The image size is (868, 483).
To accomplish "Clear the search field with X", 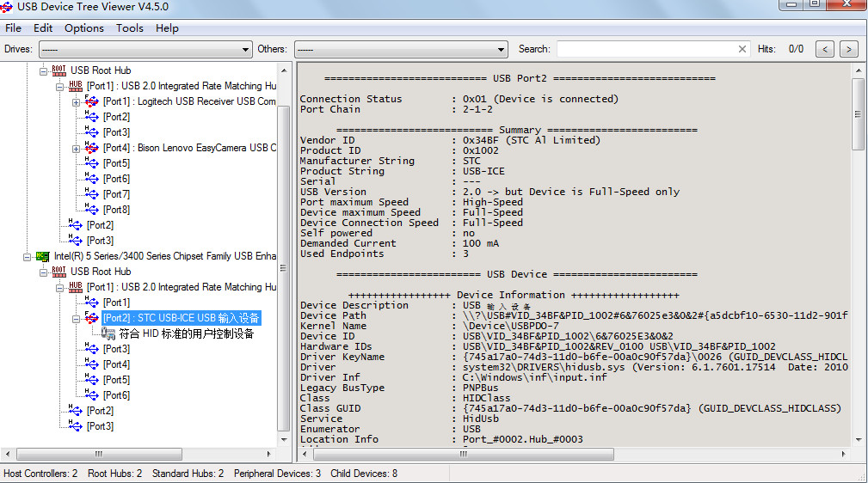I will click(742, 49).
